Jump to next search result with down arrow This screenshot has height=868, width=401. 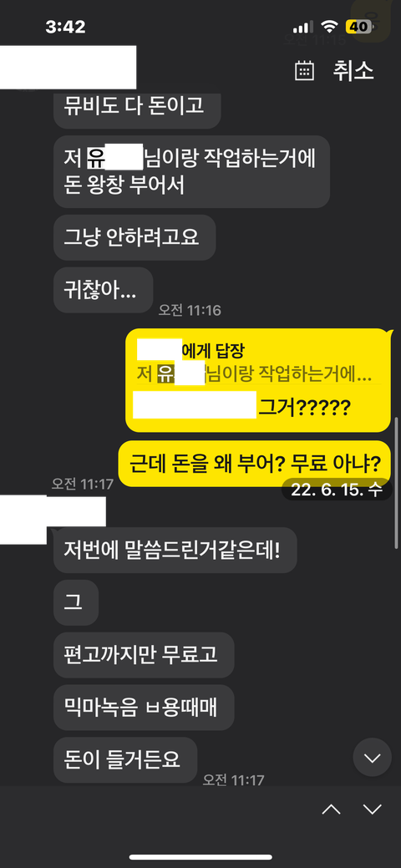[373, 810]
